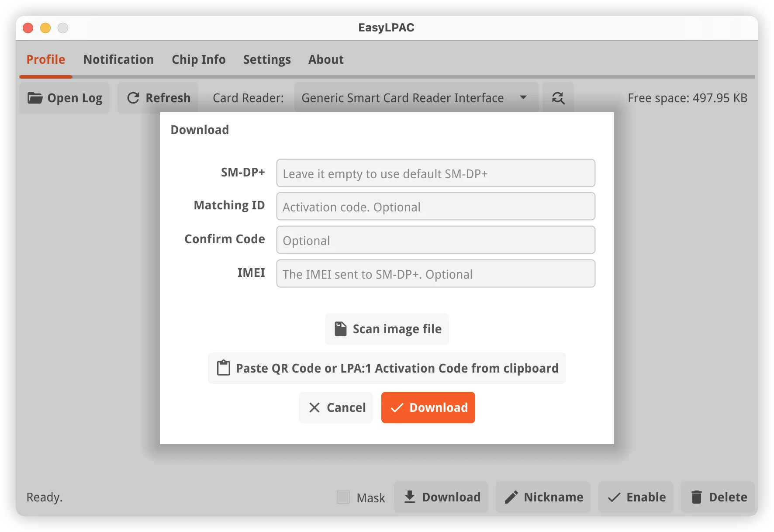
Task: Cancel the Download dialog
Action: pyautogui.click(x=336, y=408)
